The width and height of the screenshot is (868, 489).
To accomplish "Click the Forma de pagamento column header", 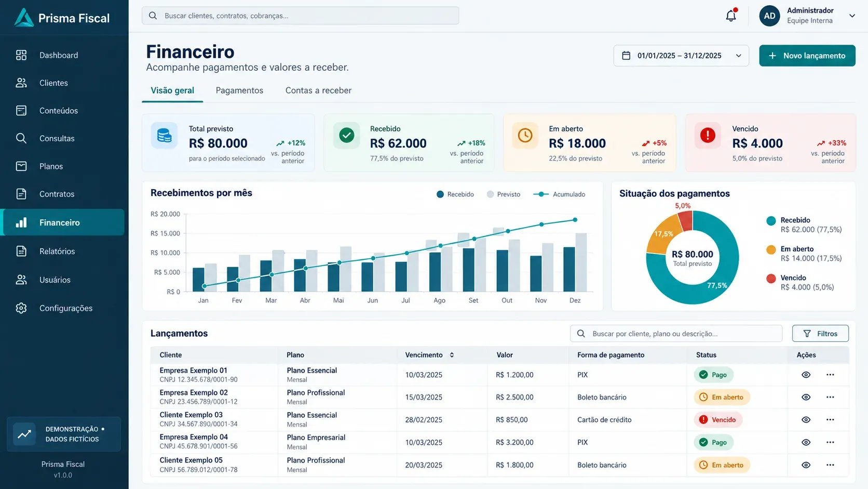I will pos(611,355).
